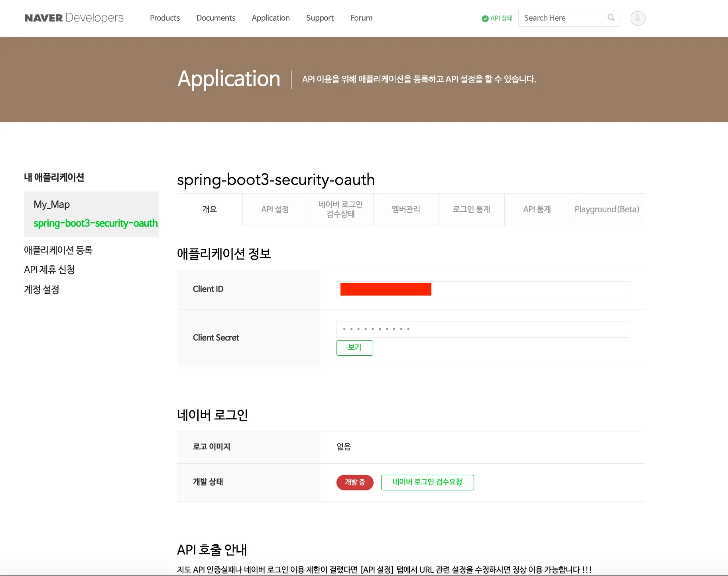Switch to the Playground (Beta) tab
The height and width of the screenshot is (576, 728).
[607, 210]
